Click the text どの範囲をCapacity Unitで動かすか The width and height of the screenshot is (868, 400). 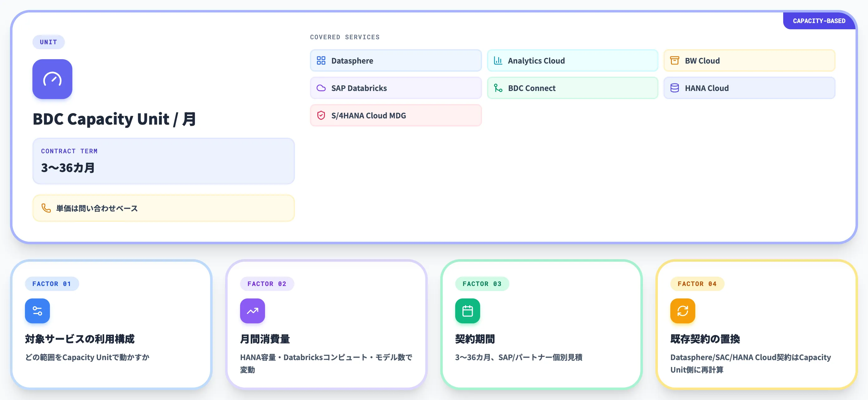87,357
